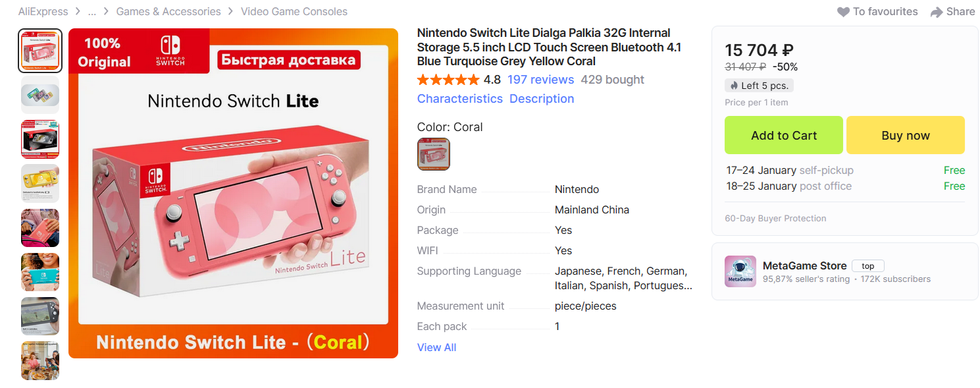The width and height of the screenshot is (980, 388).
Task: Open the 197 reviews link
Action: click(540, 80)
